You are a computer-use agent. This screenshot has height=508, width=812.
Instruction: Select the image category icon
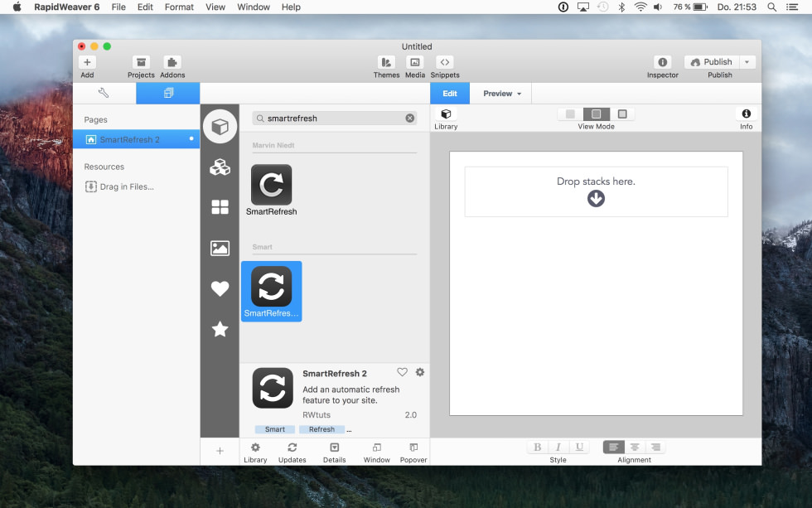coord(220,248)
